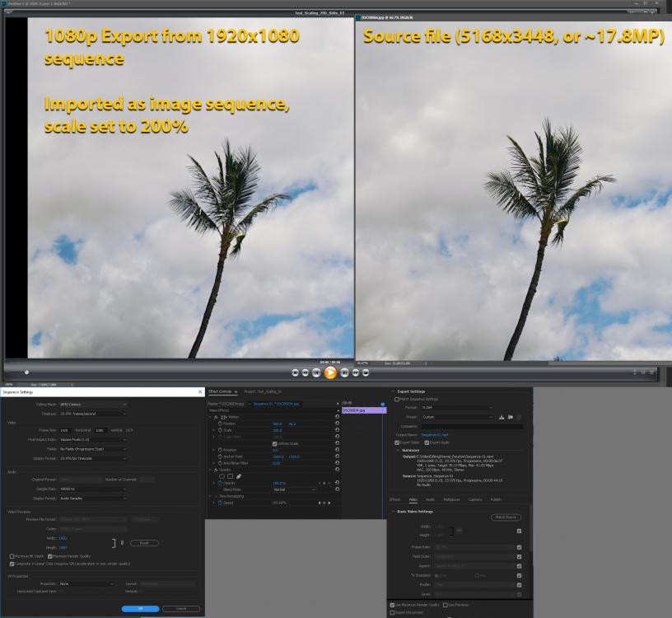
Task: Click the step forward one frame icon
Action: (x=343, y=372)
